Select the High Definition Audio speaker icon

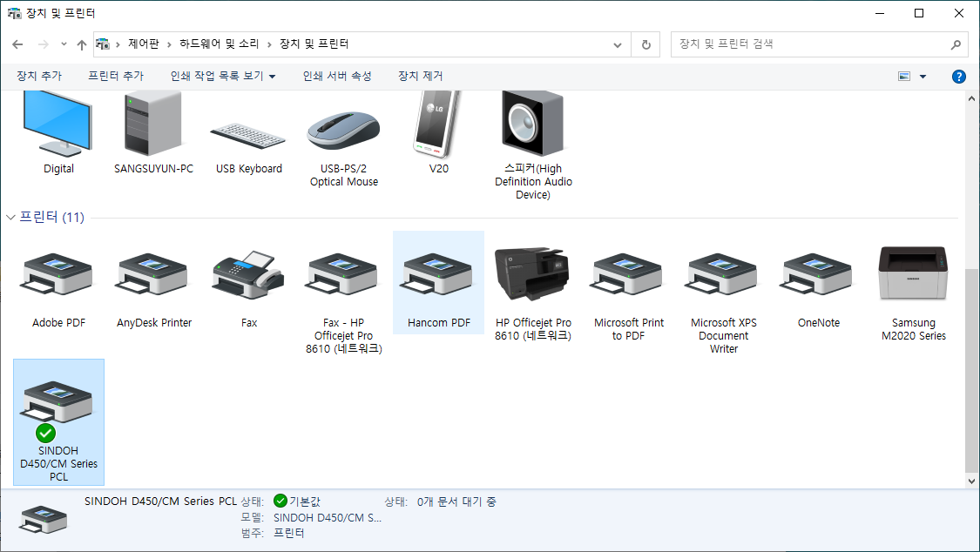pos(533,123)
